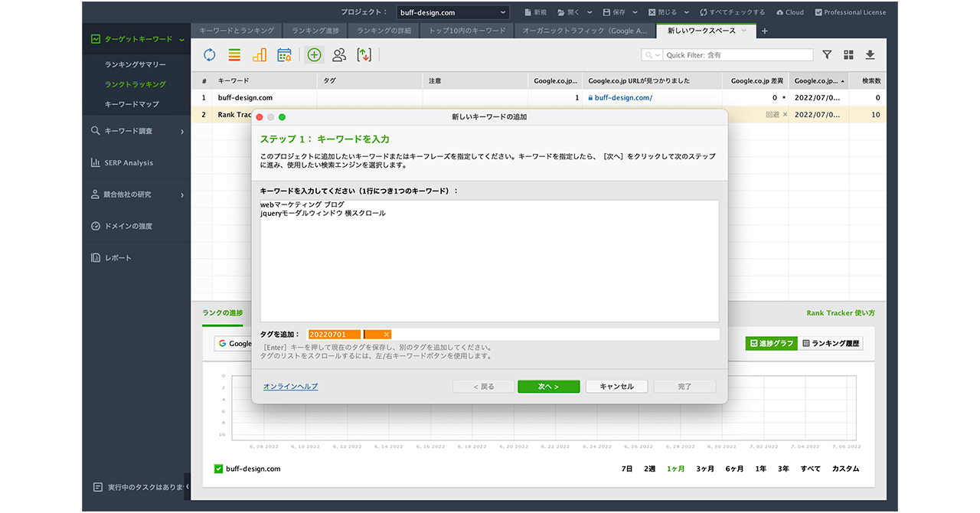Switch to ランキングの詳細 tab
The width and height of the screenshot is (980, 513).
tap(384, 31)
